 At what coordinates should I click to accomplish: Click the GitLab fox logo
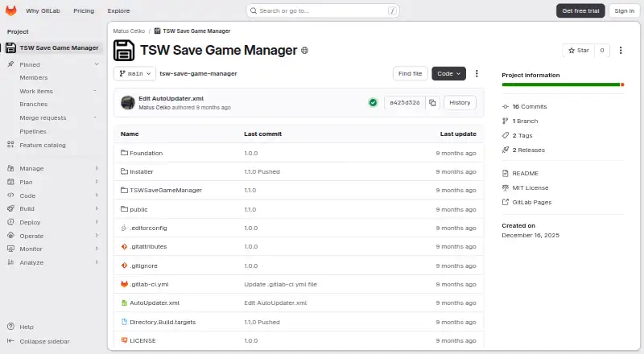[x=11, y=10]
